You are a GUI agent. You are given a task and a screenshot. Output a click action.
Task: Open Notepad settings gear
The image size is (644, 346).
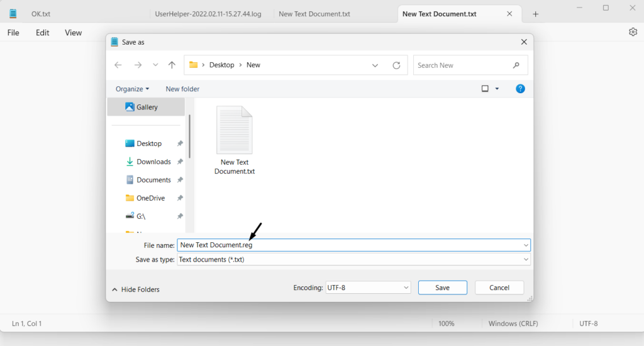[633, 32]
